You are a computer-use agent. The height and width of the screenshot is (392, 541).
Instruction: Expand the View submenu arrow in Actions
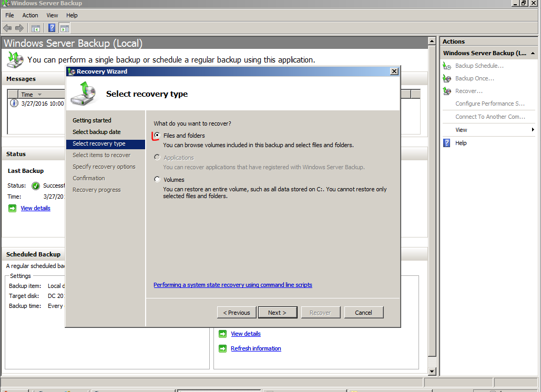(533, 130)
